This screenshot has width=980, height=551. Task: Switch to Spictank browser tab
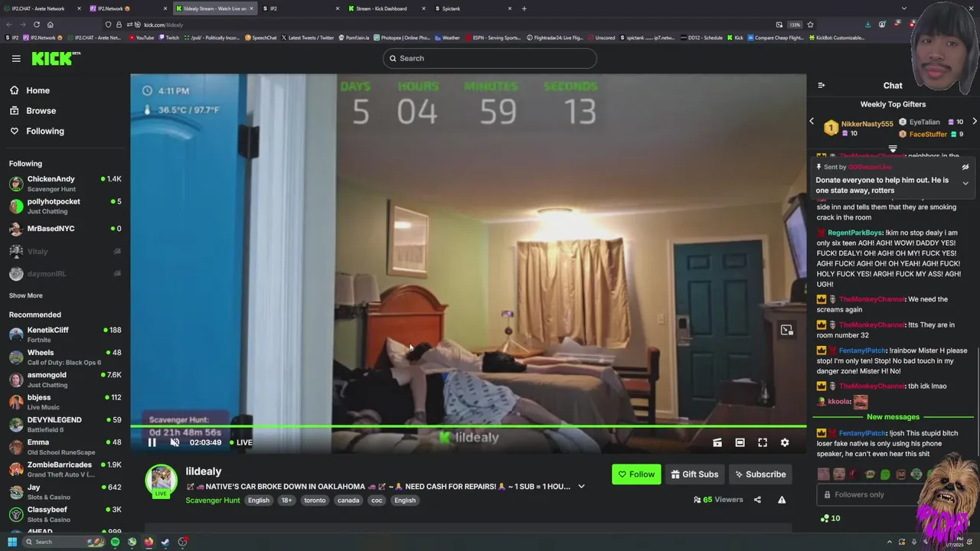tap(473, 8)
